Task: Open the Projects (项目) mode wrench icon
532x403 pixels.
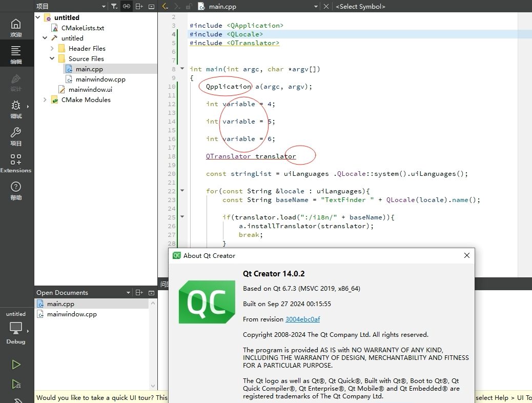Action: [x=16, y=132]
